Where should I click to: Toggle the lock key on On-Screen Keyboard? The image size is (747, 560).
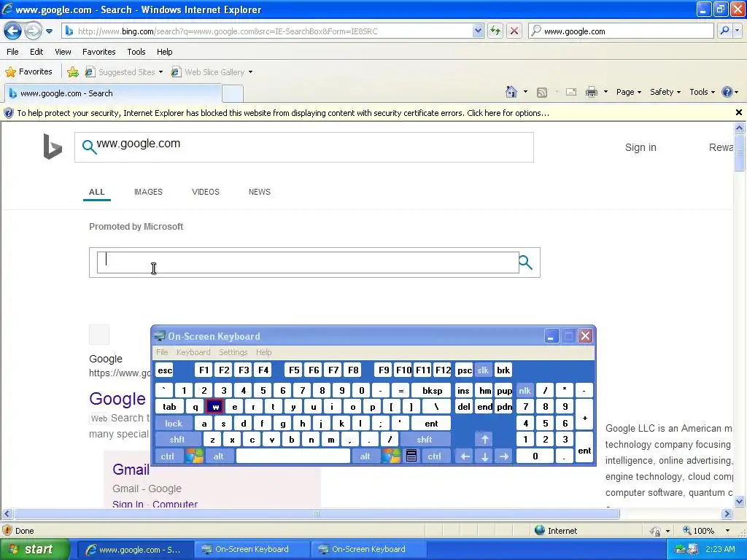click(174, 424)
